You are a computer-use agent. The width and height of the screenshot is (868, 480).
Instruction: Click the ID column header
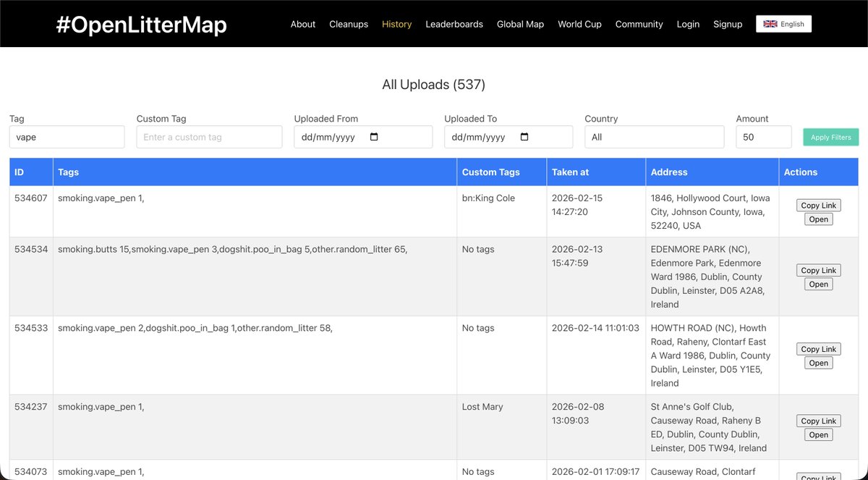31,172
